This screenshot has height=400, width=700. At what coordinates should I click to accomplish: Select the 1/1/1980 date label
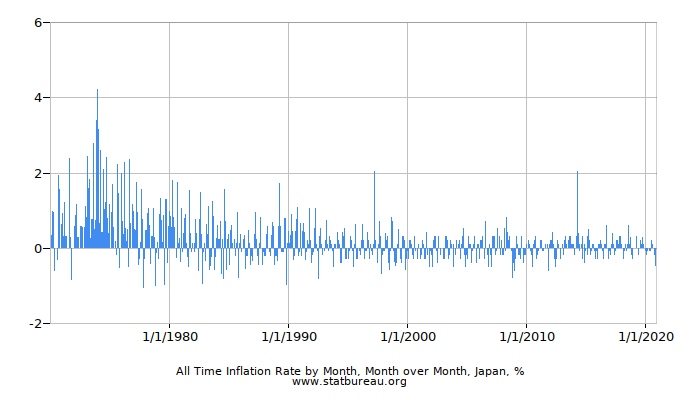click(x=169, y=338)
